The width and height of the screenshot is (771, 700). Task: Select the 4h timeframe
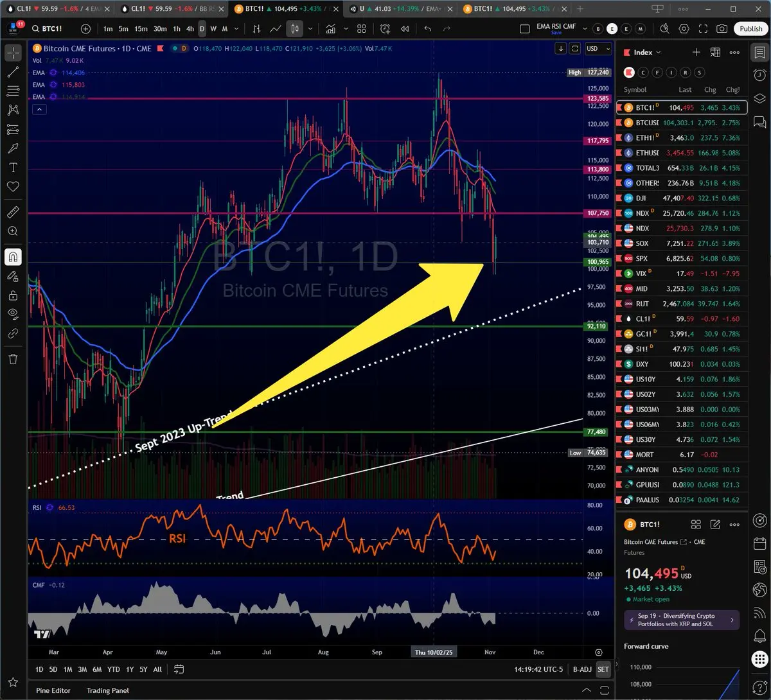coord(190,29)
